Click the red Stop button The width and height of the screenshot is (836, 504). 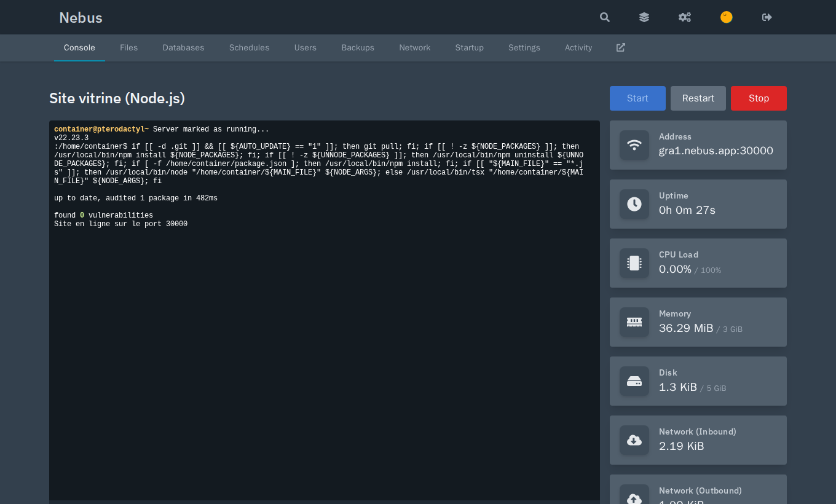(x=759, y=98)
